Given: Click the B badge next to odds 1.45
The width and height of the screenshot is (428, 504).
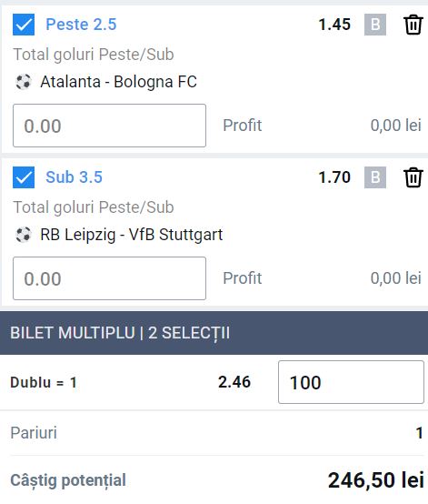Looking at the screenshot, I should pos(375,25).
